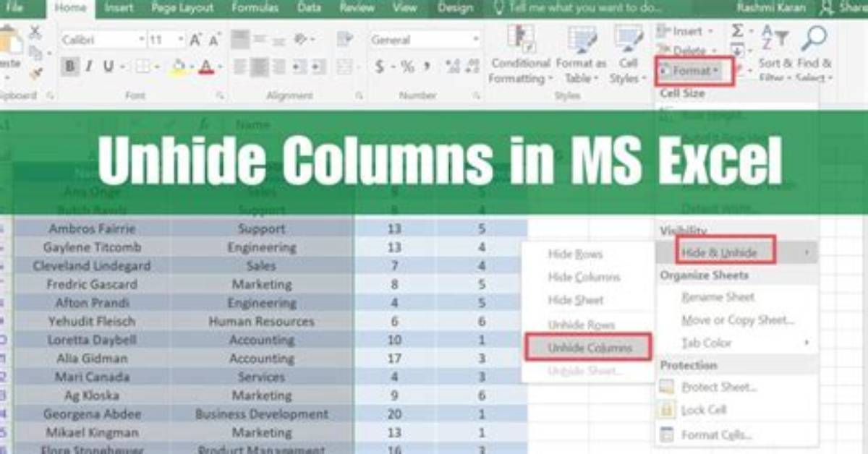
Task: Switch to the Page Layout tab
Action: pos(182,8)
